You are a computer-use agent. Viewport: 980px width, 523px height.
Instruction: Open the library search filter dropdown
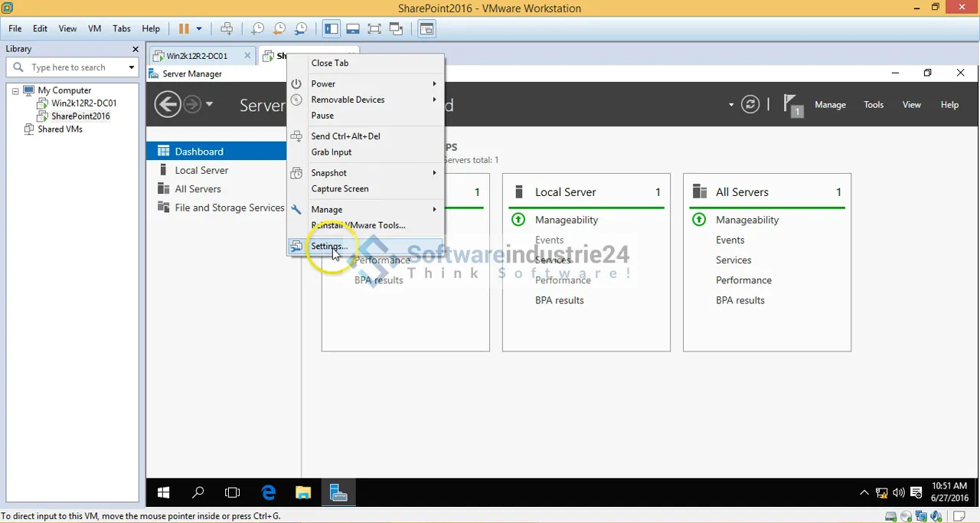131,67
